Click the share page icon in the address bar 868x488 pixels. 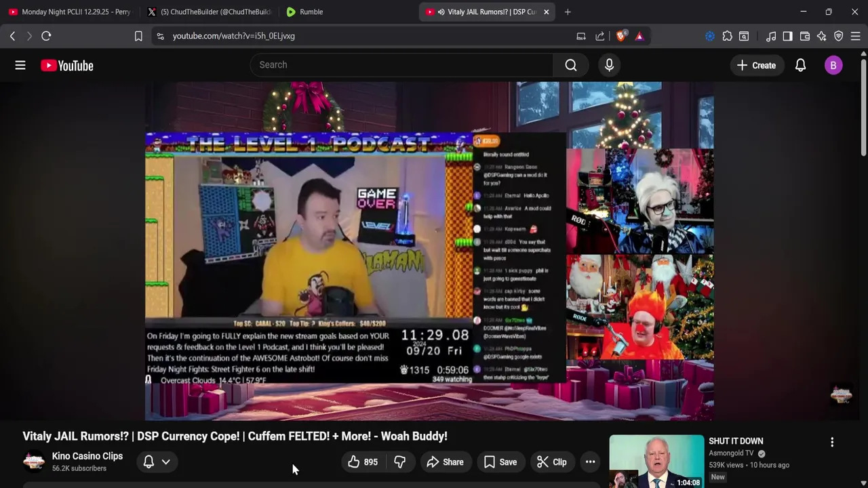point(600,36)
